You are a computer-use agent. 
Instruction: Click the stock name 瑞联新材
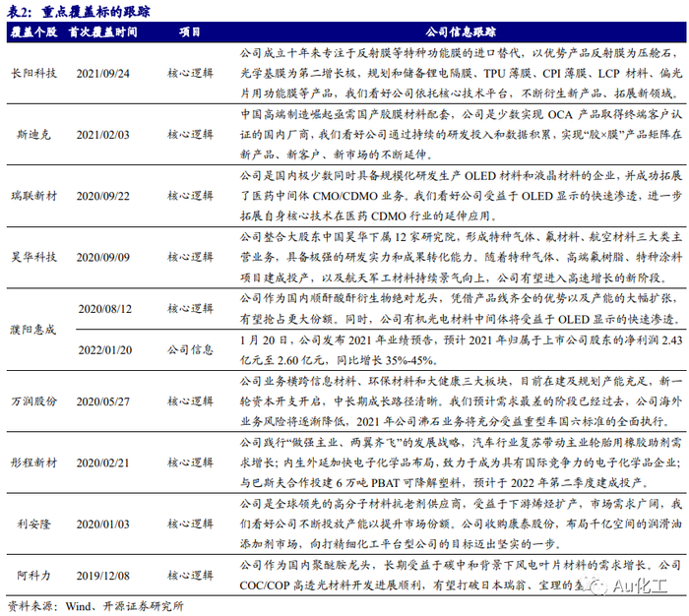click(33, 196)
